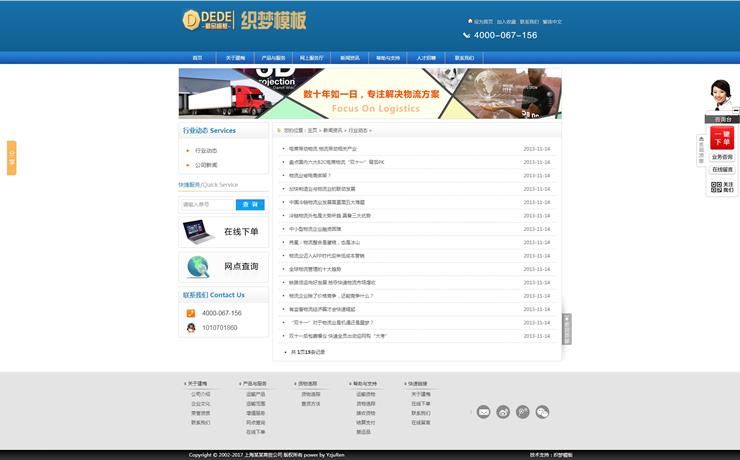This screenshot has height=460, width=740.
Task: Click the red 一键下单 button on right
Action: tap(722, 139)
